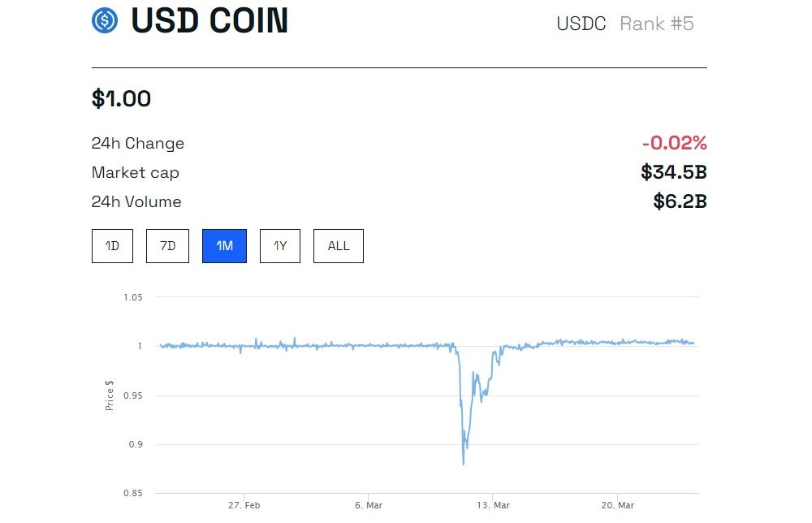Click the USDC ticker symbol
This screenshot has height=523, width=812.
581,24
